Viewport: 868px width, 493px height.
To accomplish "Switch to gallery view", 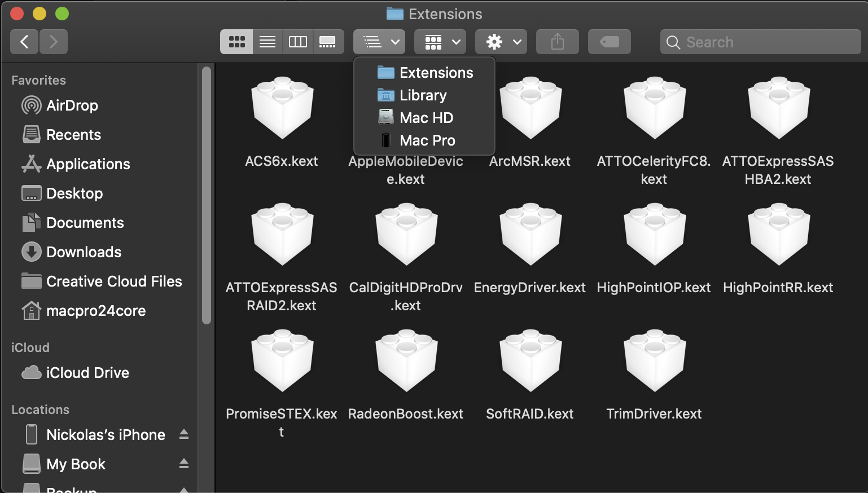I will tap(328, 42).
